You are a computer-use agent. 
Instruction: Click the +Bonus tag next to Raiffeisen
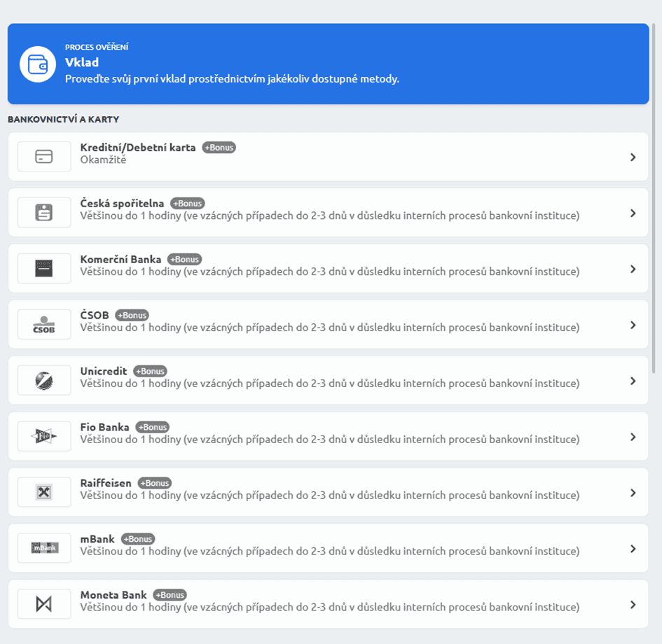155,483
